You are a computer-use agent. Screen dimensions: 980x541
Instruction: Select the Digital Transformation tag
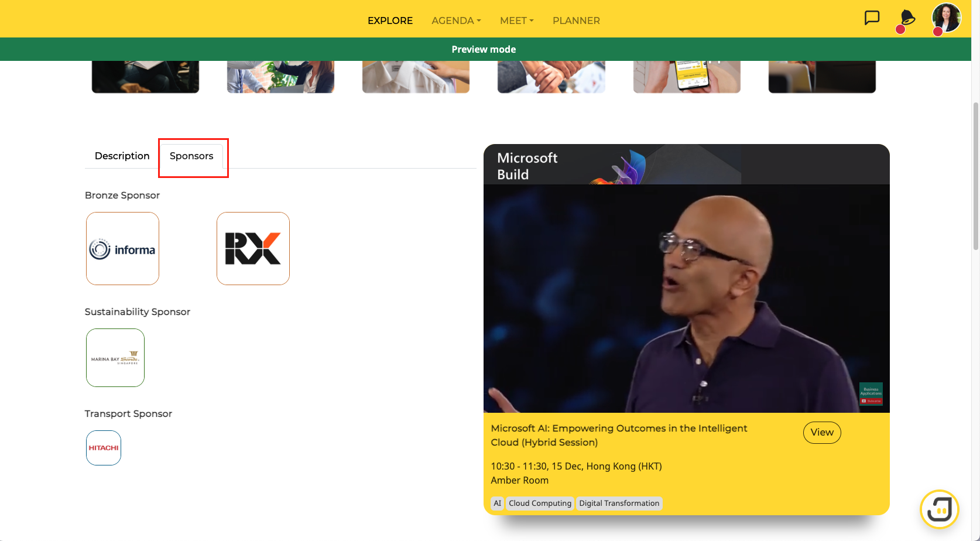tap(619, 504)
